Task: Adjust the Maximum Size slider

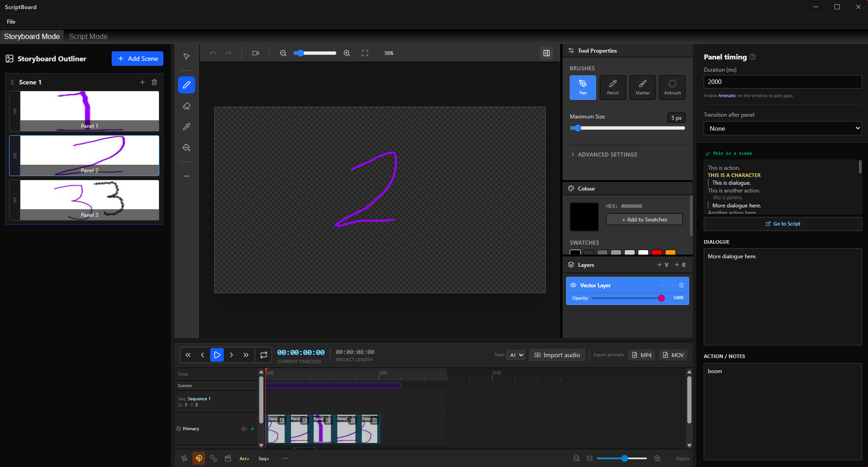Action: (x=627, y=128)
